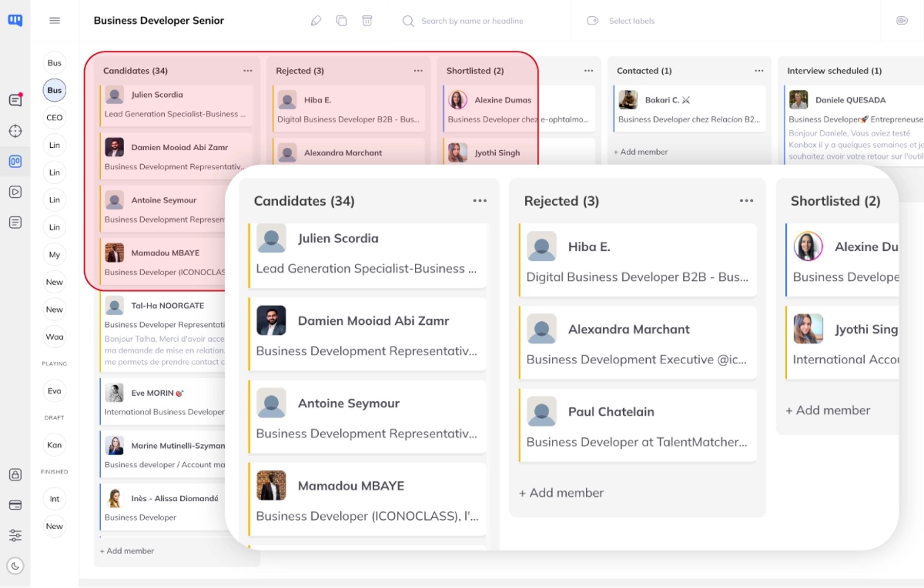Open the Select labels dropdown

point(631,21)
